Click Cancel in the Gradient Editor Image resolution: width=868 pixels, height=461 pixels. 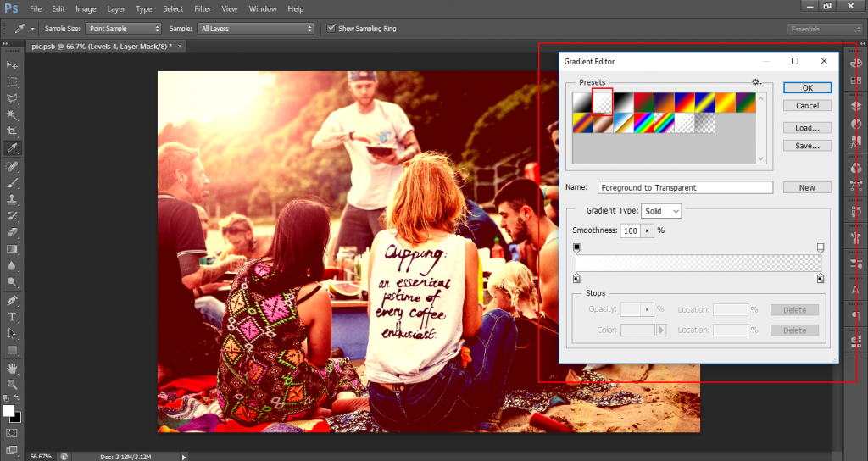tap(807, 106)
